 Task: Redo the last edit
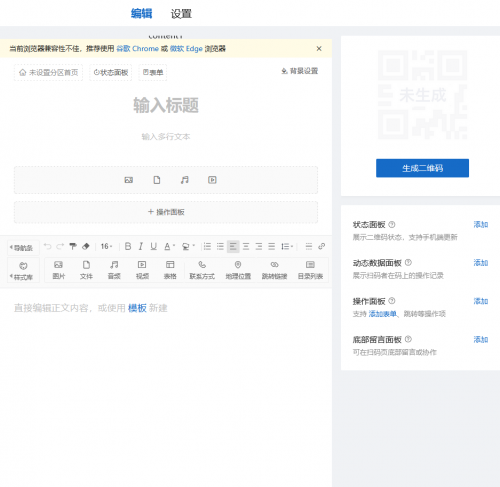[x=60, y=246]
